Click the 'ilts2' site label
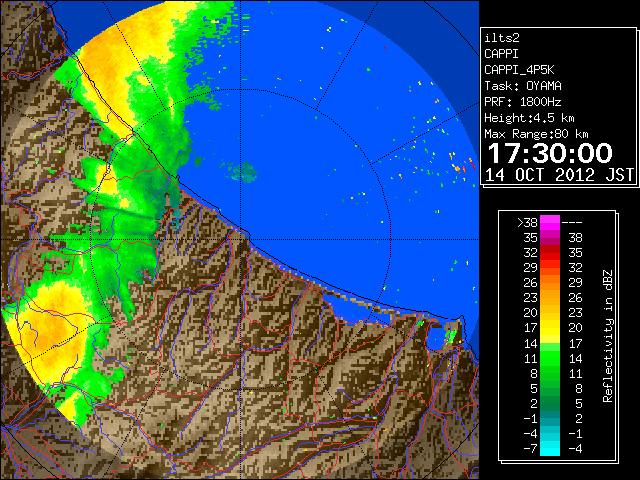The image size is (640, 480). (502, 38)
